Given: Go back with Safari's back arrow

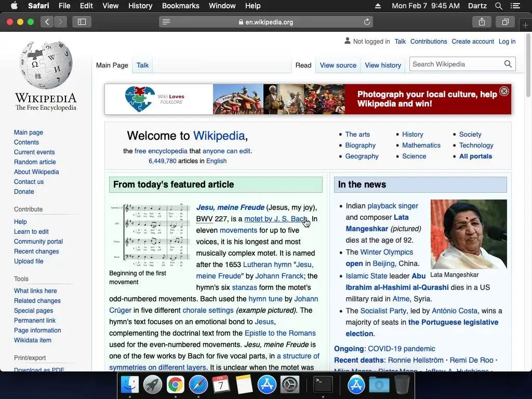Looking at the screenshot, I should coord(47,22).
